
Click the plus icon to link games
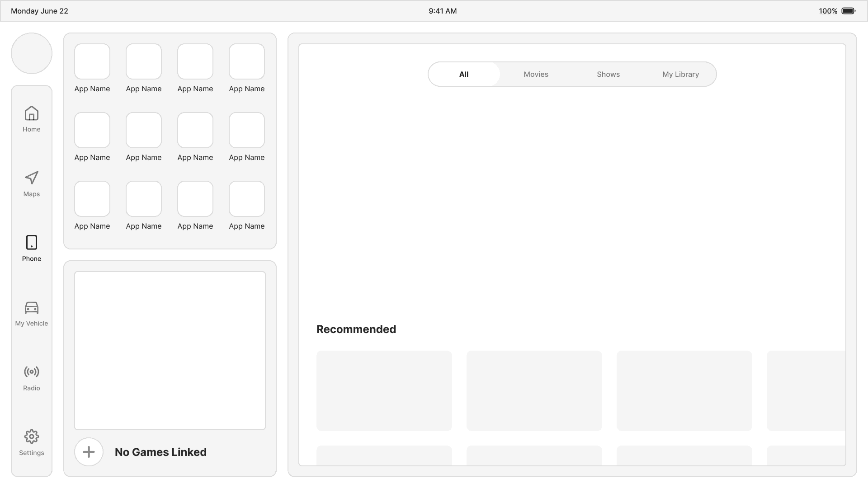click(89, 452)
